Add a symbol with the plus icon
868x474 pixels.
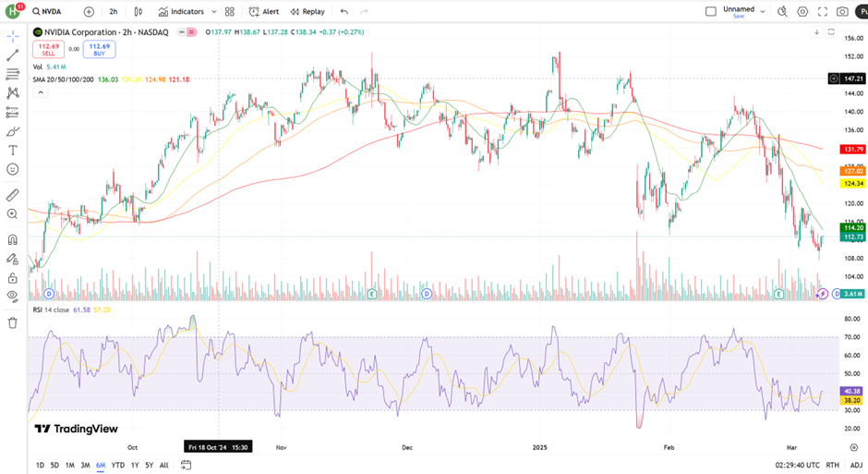89,12
